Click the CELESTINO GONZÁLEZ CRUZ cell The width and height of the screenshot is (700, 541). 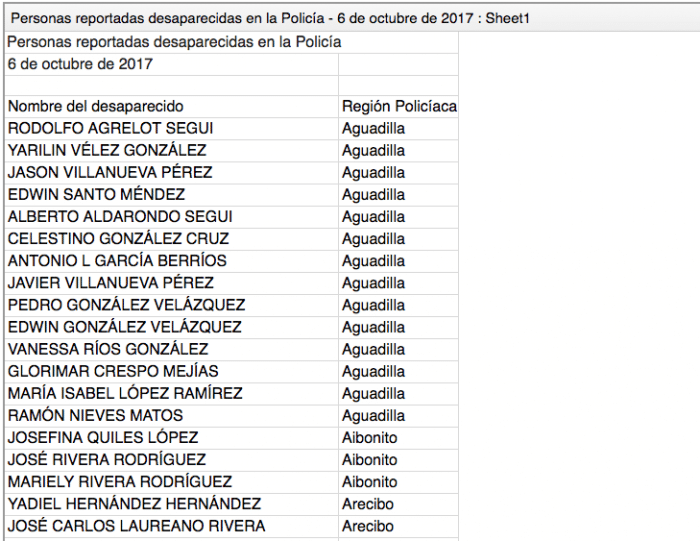tap(171, 239)
